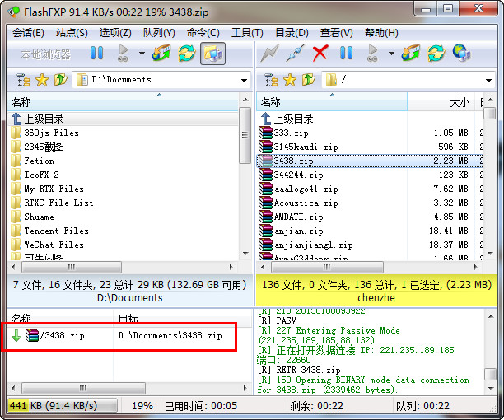
Task: Open the 站点(S) menu
Action: (x=72, y=33)
